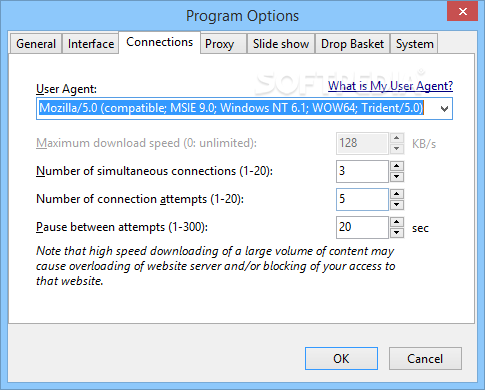485x390 pixels.
Task: Switch to the General tab
Action: click(36, 44)
